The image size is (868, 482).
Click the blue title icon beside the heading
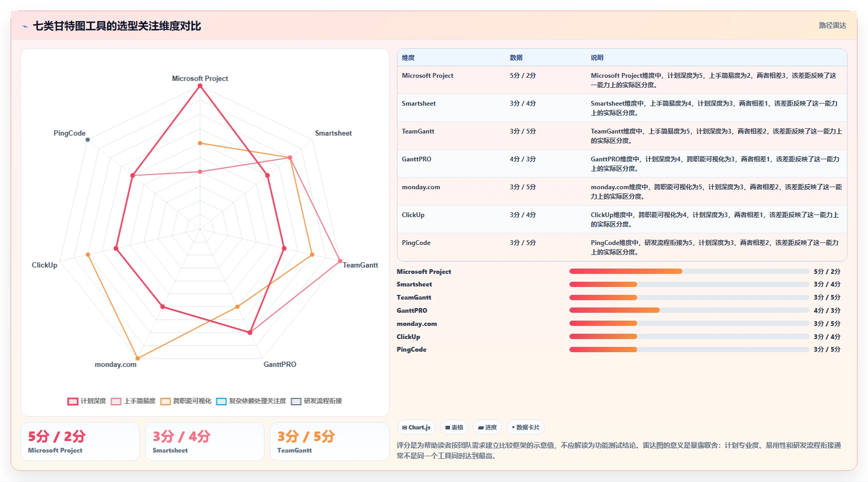coord(25,26)
